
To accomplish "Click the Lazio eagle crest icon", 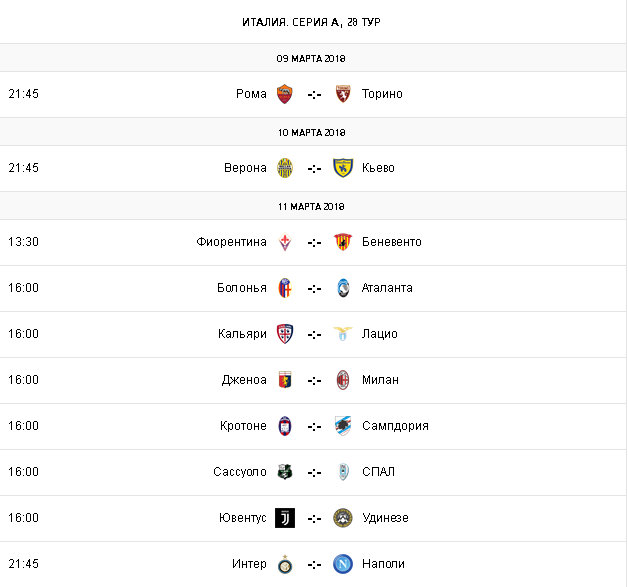I will tap(342, 334).
